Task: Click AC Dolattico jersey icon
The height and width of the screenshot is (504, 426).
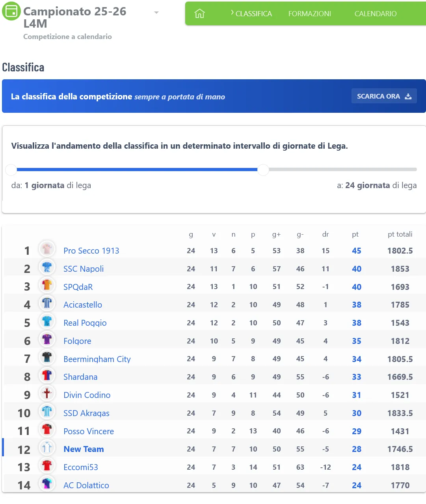Action: (47, 483)
